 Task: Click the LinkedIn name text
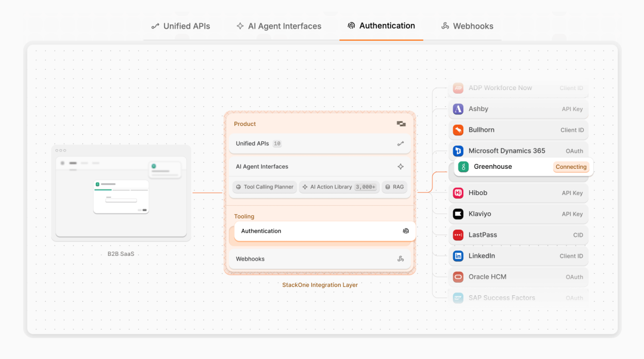coord(482,256)
